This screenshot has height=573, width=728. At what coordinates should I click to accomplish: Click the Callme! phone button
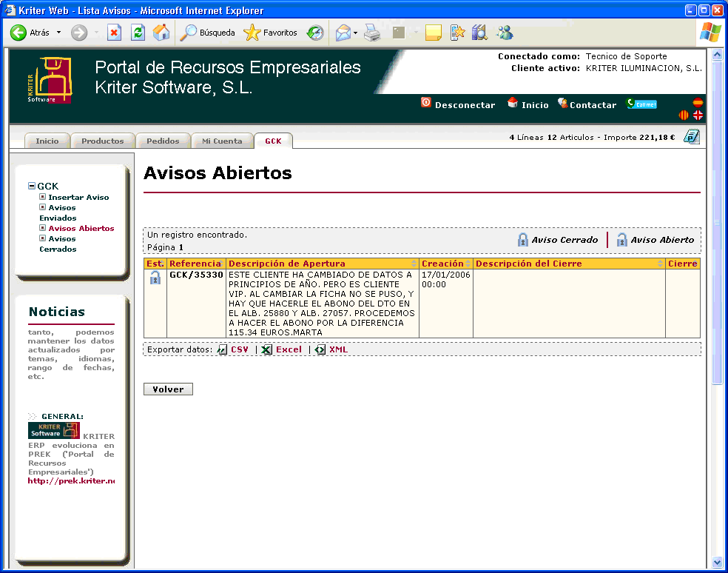pos(641,104)
